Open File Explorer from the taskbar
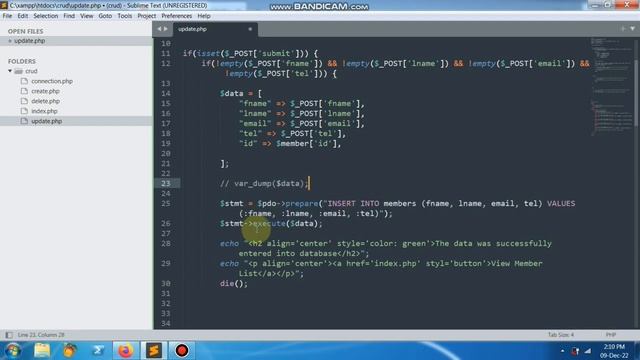Image resolution: width=640 pixels, height=360 pixels. 42,351
